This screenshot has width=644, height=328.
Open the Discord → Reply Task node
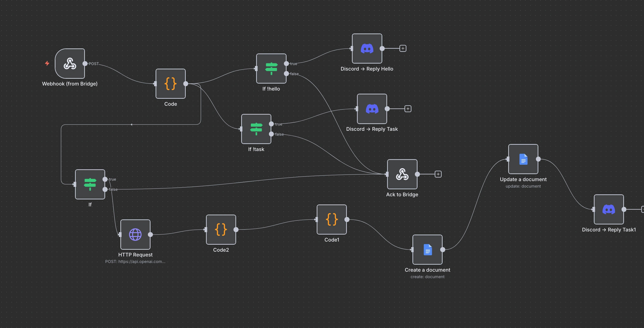pyautogui.click(x=372, y=109)
